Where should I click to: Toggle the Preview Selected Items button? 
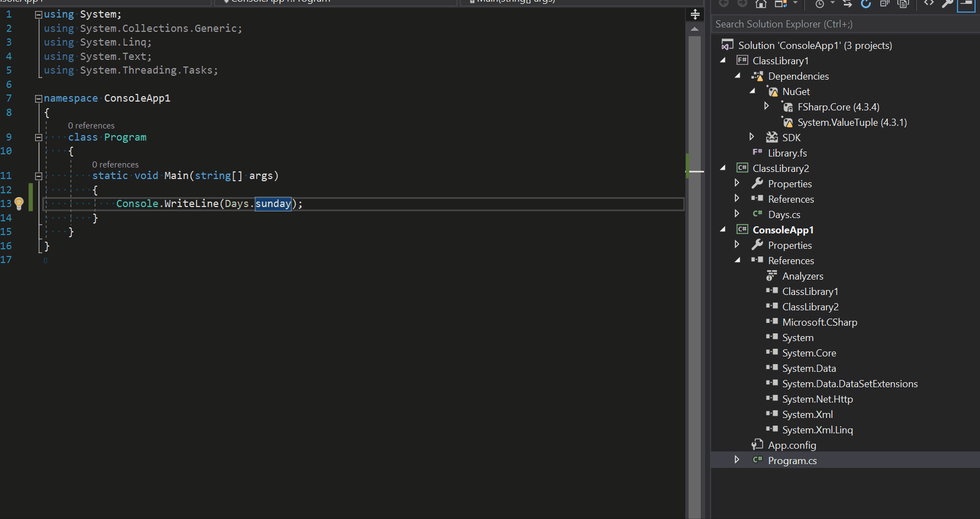pyautogui.click(x=966, y=4)
